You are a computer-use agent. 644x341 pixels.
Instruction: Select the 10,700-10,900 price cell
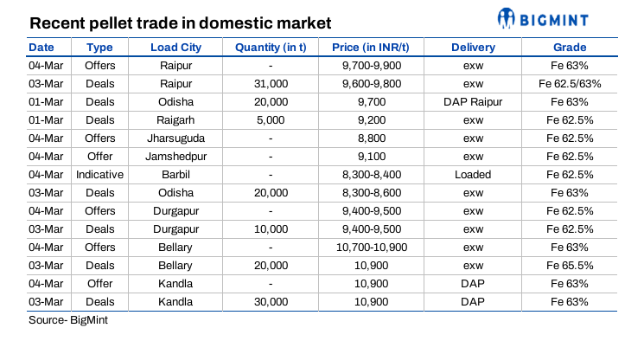[372, 248]
